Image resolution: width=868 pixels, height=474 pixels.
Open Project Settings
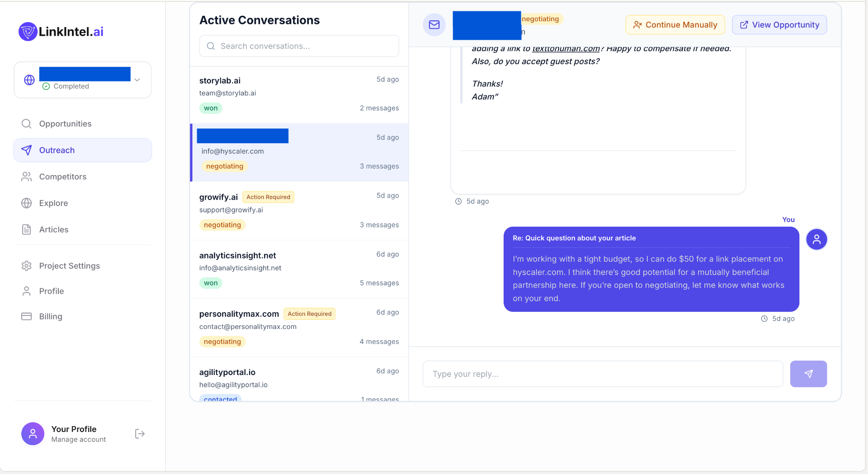[x=69, y=266]
